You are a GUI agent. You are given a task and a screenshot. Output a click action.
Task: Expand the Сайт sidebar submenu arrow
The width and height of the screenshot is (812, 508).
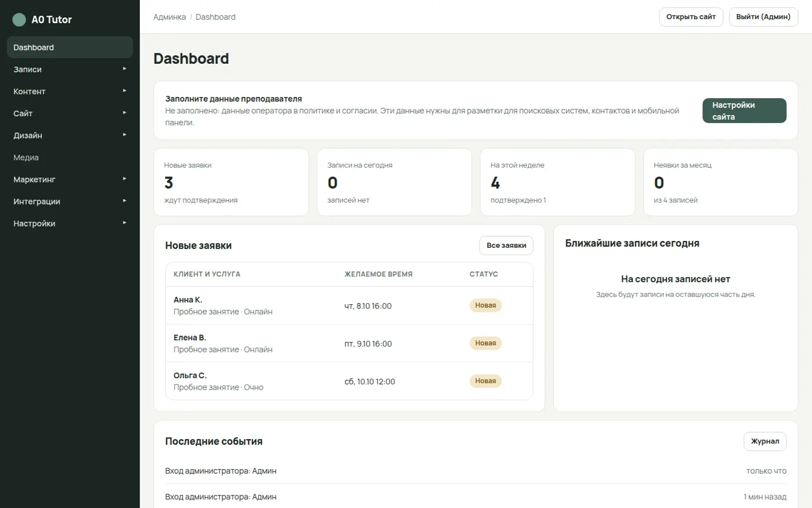pyautogui.click(x=124, y=113)
